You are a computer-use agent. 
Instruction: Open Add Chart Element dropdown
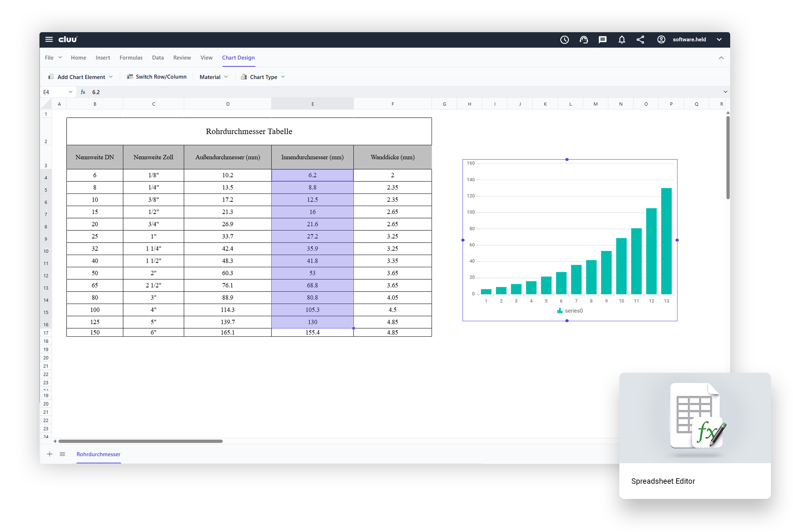coord(80,77)
